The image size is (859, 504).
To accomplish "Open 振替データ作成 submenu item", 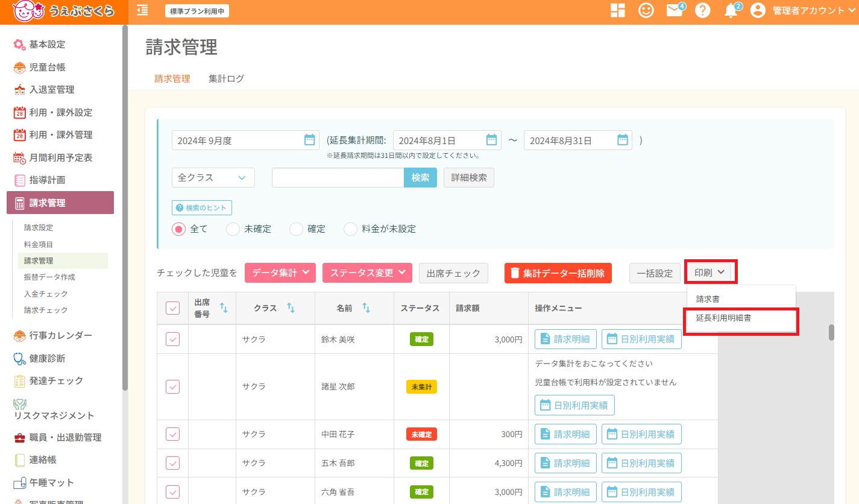I will 49,277.
